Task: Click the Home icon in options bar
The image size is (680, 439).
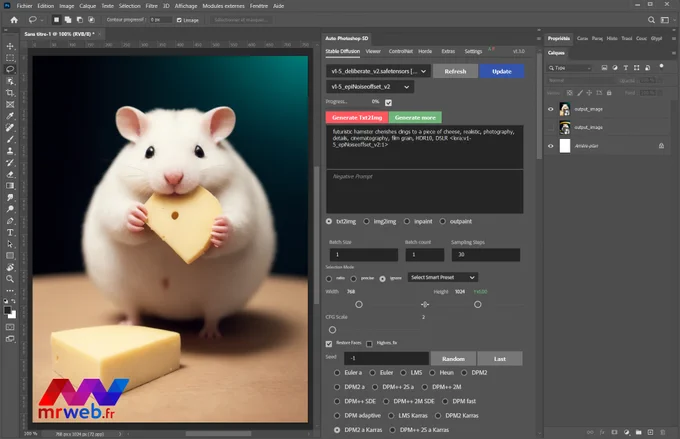Action: [x=14, y=20]
